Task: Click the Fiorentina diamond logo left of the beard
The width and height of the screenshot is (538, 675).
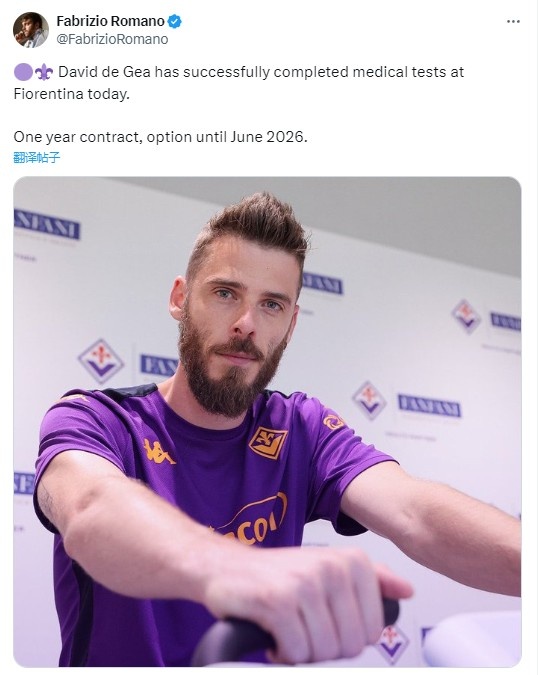Action: tap(101, 361)
